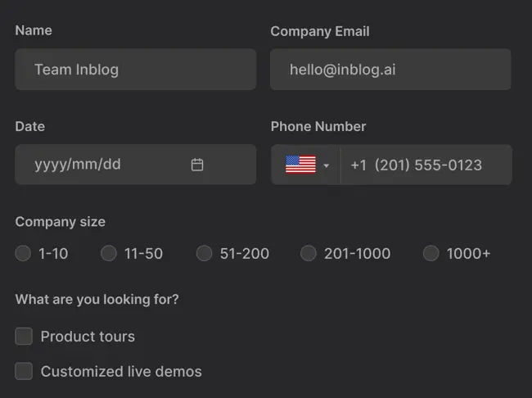532x398 pixels.
Task: Open the calendar date picker icon
Action: pos(197,165)
